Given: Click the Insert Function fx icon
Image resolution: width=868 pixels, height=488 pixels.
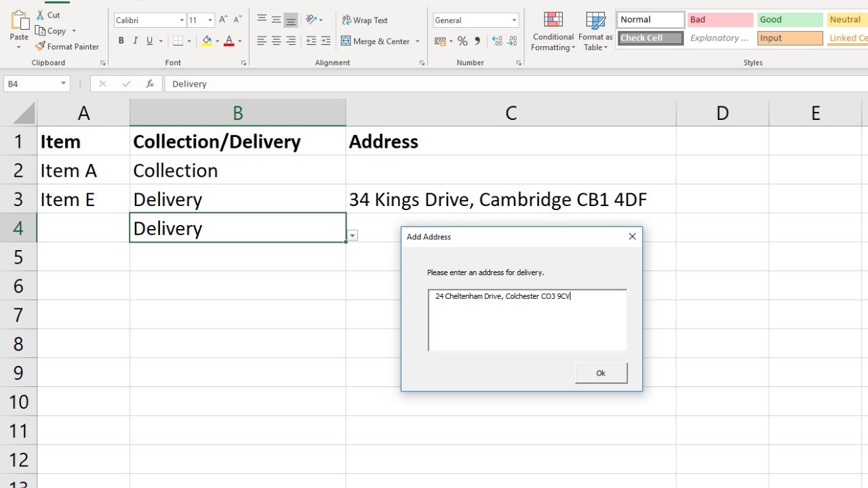Looking at the screenshot, I should pos(150,84).
